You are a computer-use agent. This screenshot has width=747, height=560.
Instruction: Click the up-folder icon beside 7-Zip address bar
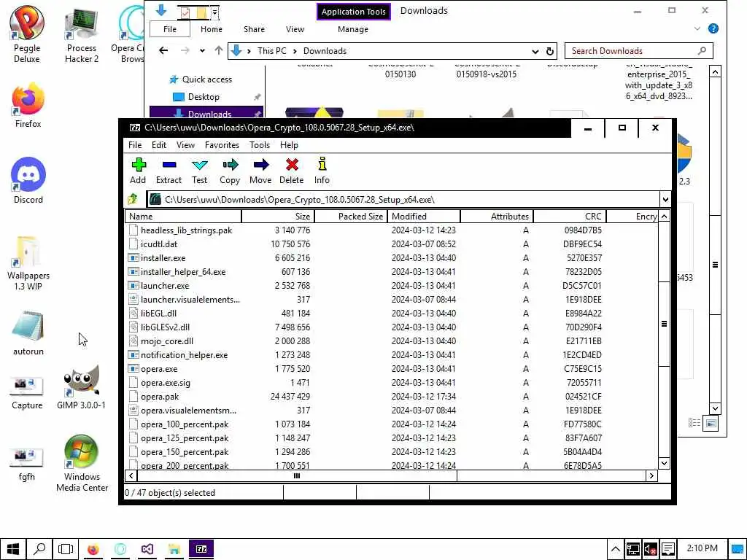pyautogui.click(x=133, y=199)
